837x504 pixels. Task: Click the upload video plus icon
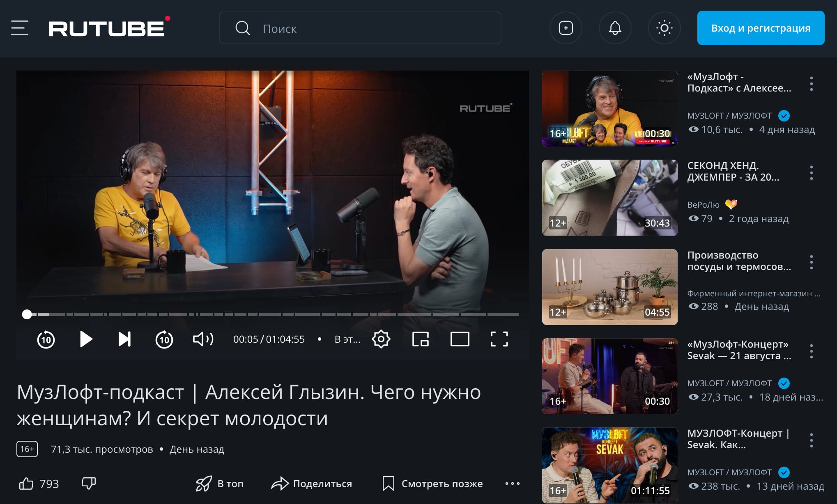pos(566,28)
